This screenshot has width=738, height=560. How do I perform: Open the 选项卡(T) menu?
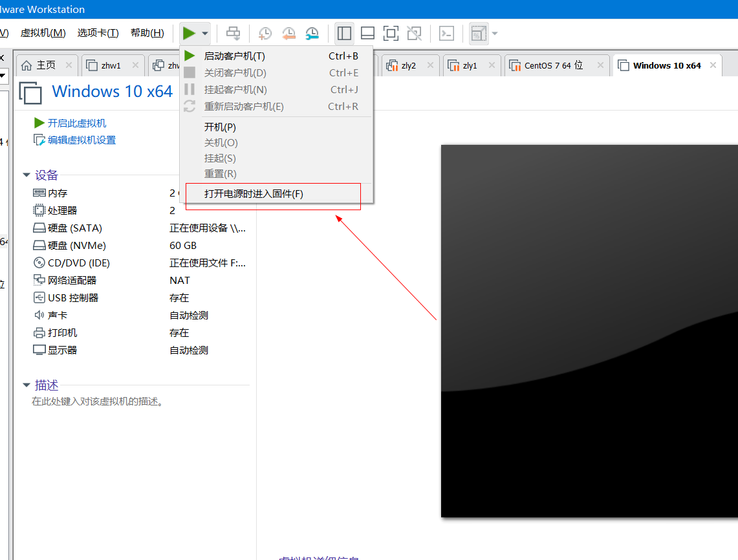98,33
